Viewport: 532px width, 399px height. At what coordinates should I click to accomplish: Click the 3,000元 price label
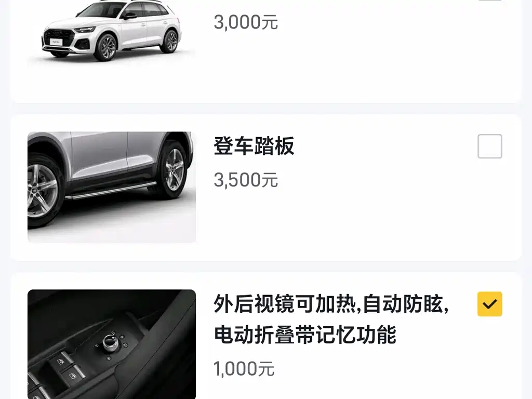(x=246, y=22)
